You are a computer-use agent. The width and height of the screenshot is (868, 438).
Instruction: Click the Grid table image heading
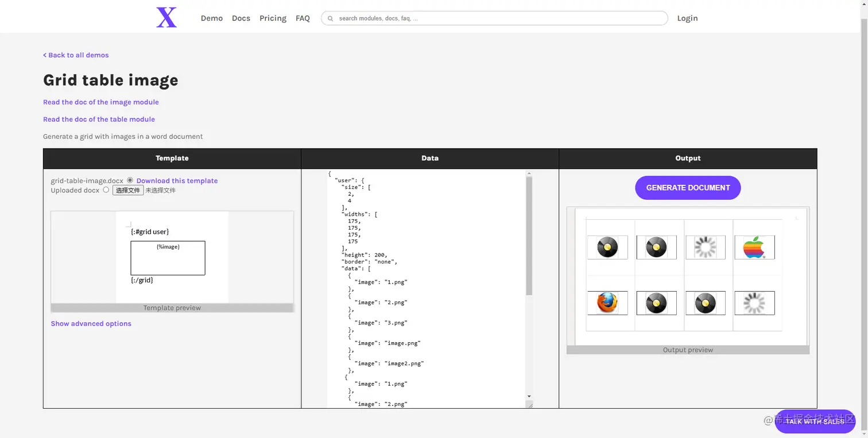[x=111, y=80]
